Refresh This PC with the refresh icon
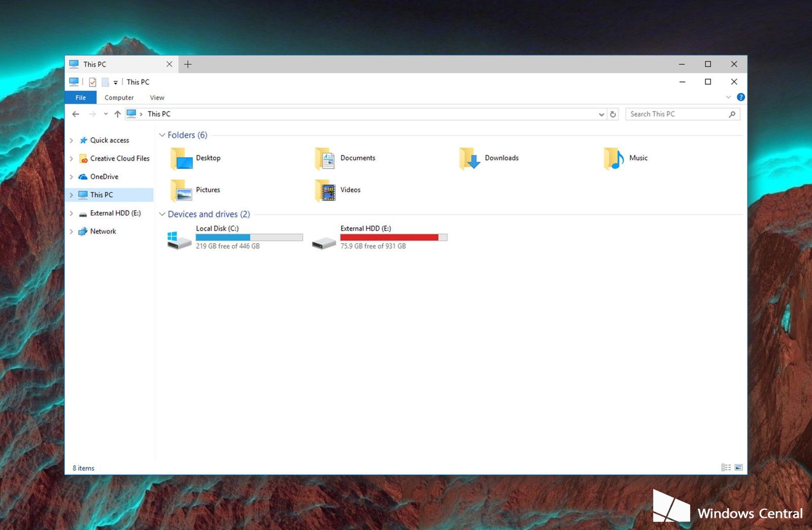This screenshot has height=530, width=812. tap(613, 114)
